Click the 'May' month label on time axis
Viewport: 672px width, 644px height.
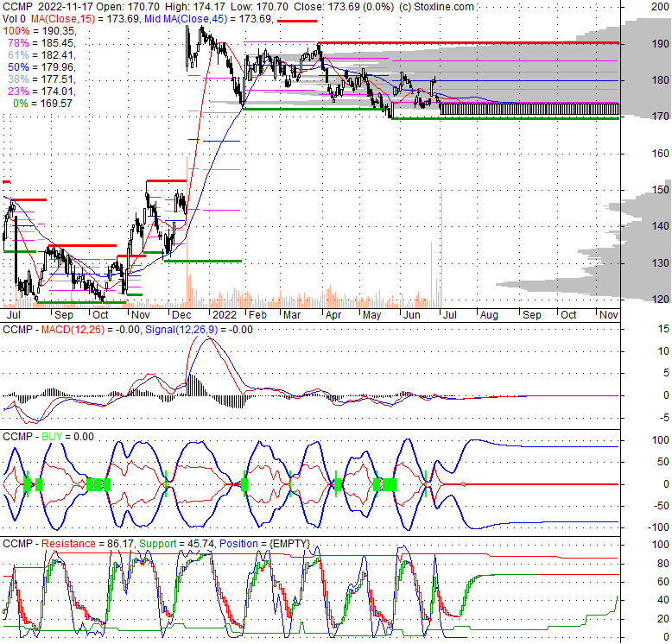[371, 315]
